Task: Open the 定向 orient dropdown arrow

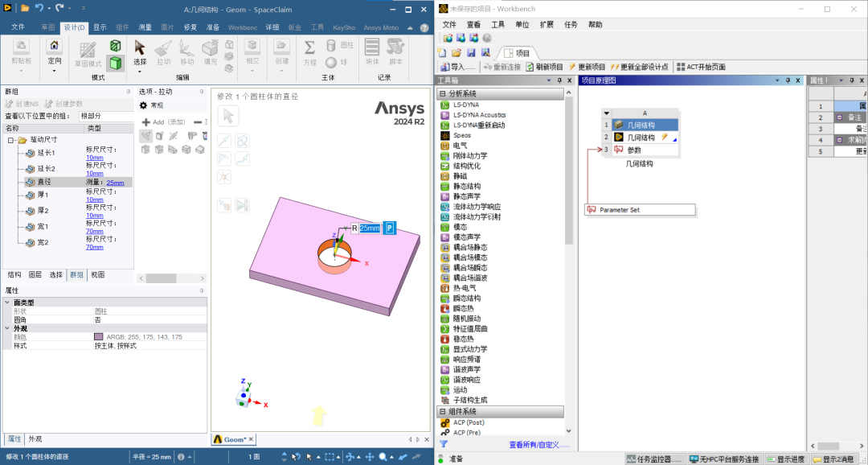Action: click(x=55, y=70)
